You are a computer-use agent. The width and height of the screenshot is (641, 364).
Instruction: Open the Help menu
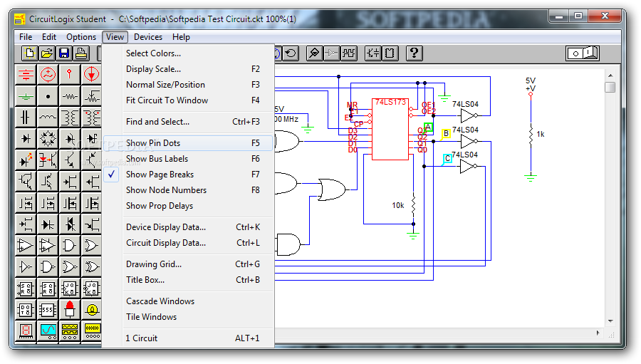click(x=181, y=37)
